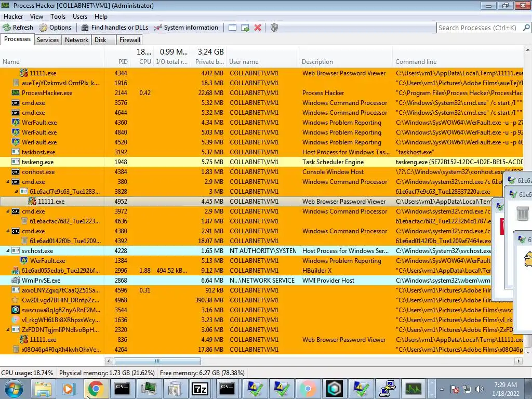Open System information
Viewport: 532px width, 399px height.
click(x=186, y=28)
